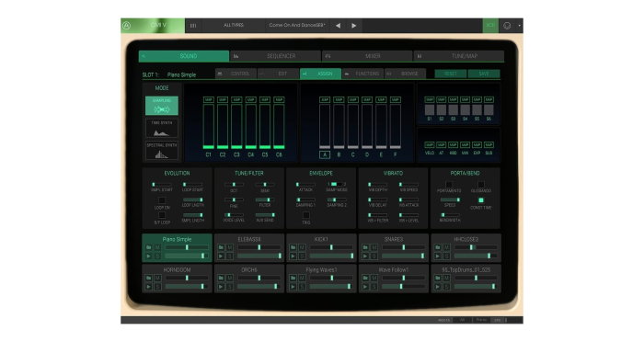644x342 pixels.
Task: Play the ELEBASS8 slot sample
Action: (x=221, y=256)
